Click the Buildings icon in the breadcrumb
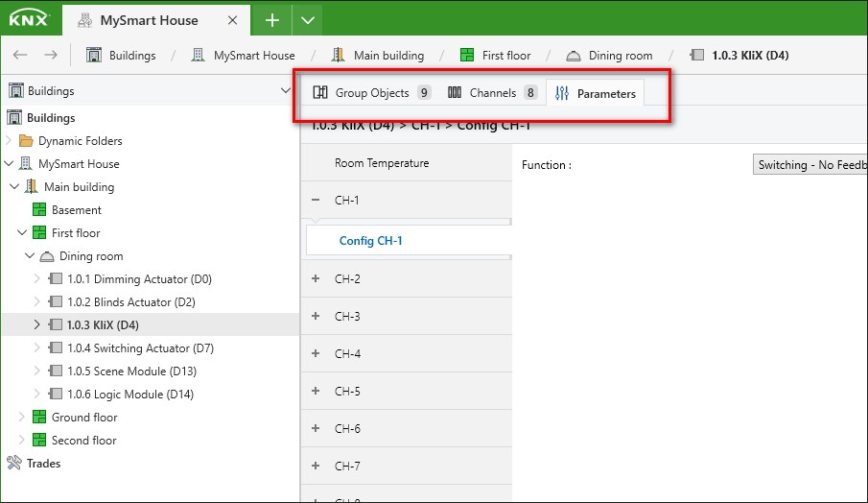The image size is (868, 503). [x=94, y=55]
